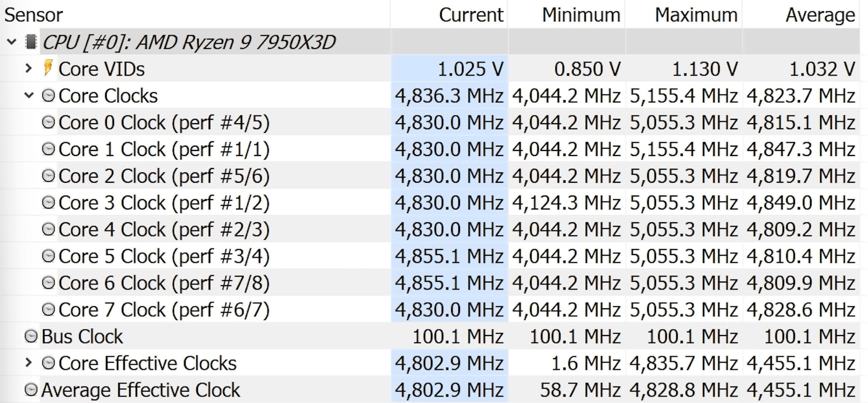Select the Core 5 Clock (perf #3/4) row
The image size is (868, 403).
[x=164, y=256]
